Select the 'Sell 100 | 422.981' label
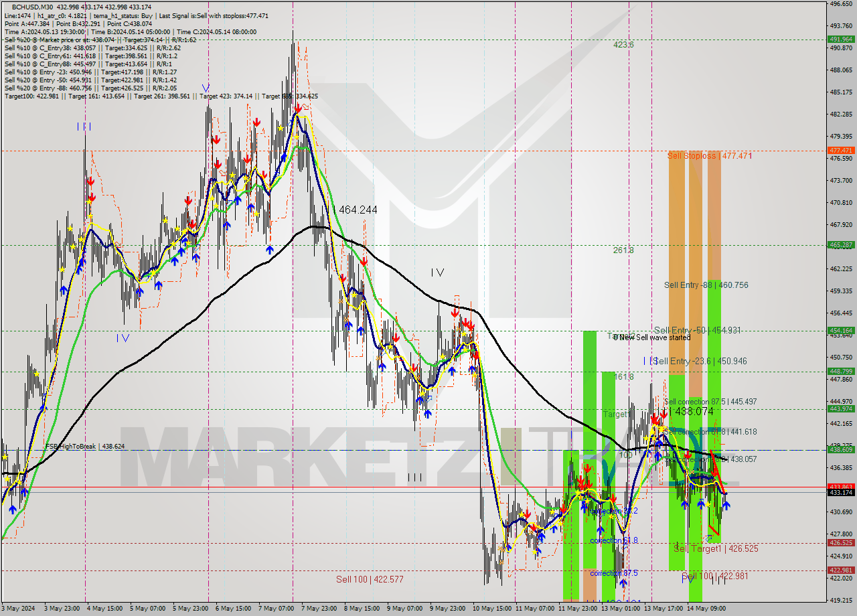Viewport: 857px width, 616px height. (x=714, y=576)
